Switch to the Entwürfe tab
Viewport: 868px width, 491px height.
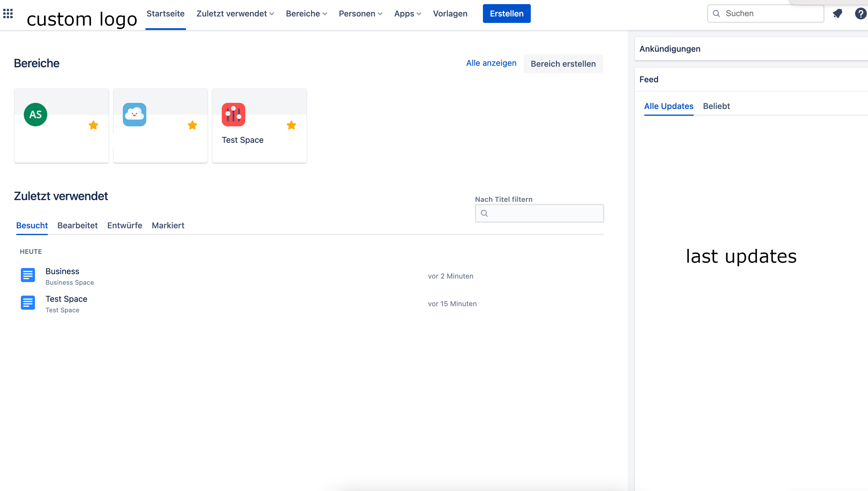click(125, 225)
